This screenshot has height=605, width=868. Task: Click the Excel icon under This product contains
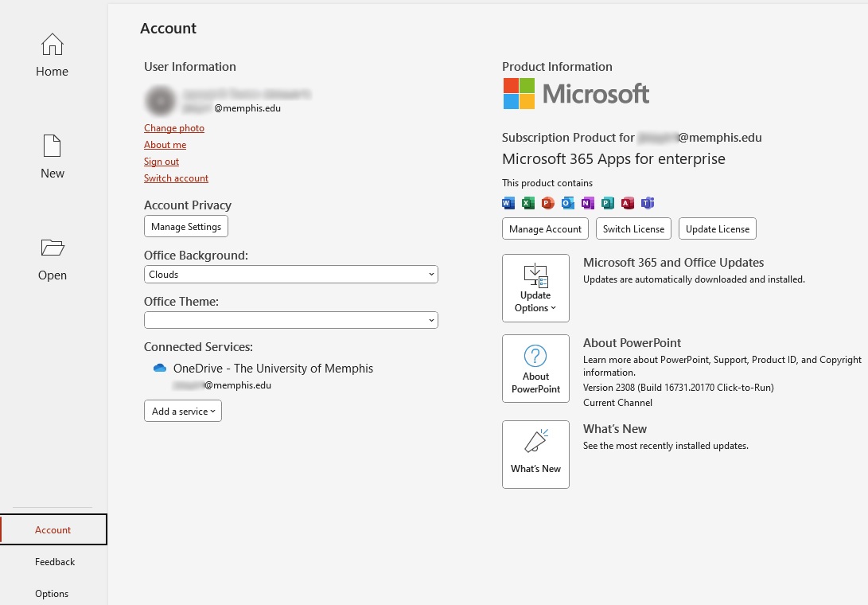[527, 203]
